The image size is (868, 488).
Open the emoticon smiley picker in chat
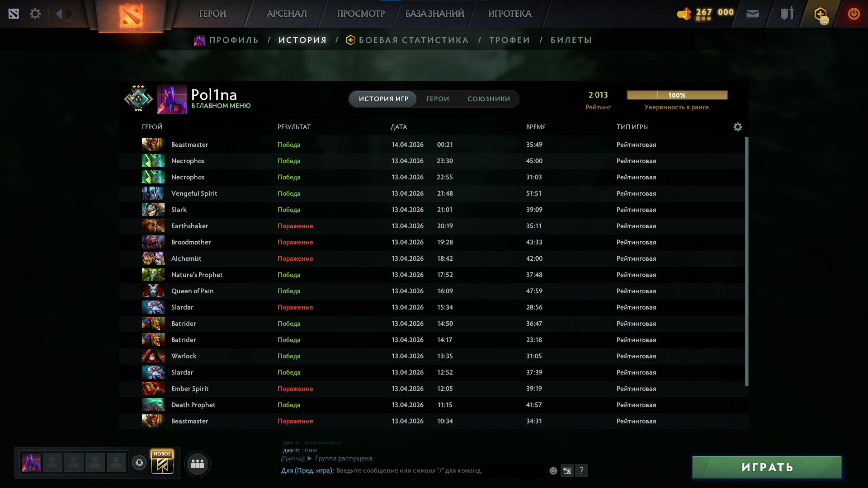click(553, 471)
